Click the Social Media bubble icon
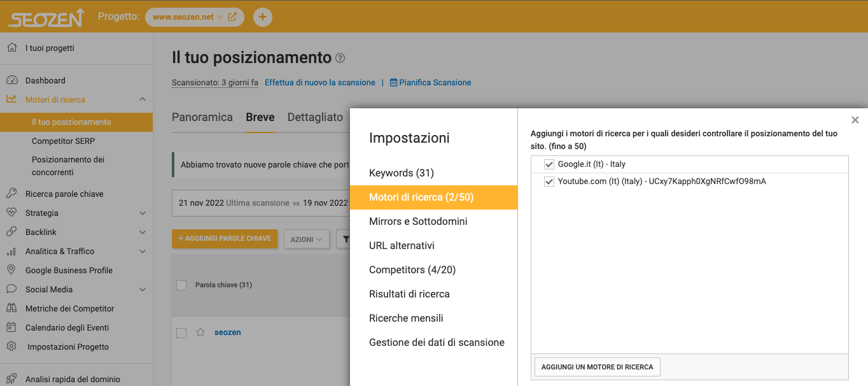Screen dimensions: 868x386 pos(11,289)
